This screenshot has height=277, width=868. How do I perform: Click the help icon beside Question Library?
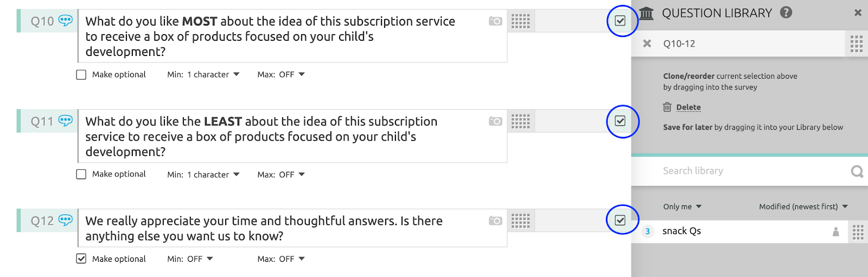pyautogui.click(x=786, y=12)
